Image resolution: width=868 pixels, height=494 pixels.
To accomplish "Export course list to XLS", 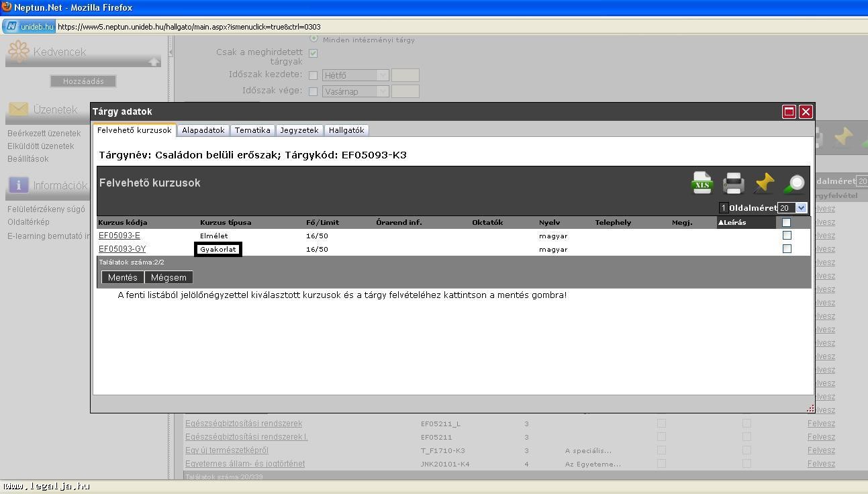I will [x=702, y=183].
